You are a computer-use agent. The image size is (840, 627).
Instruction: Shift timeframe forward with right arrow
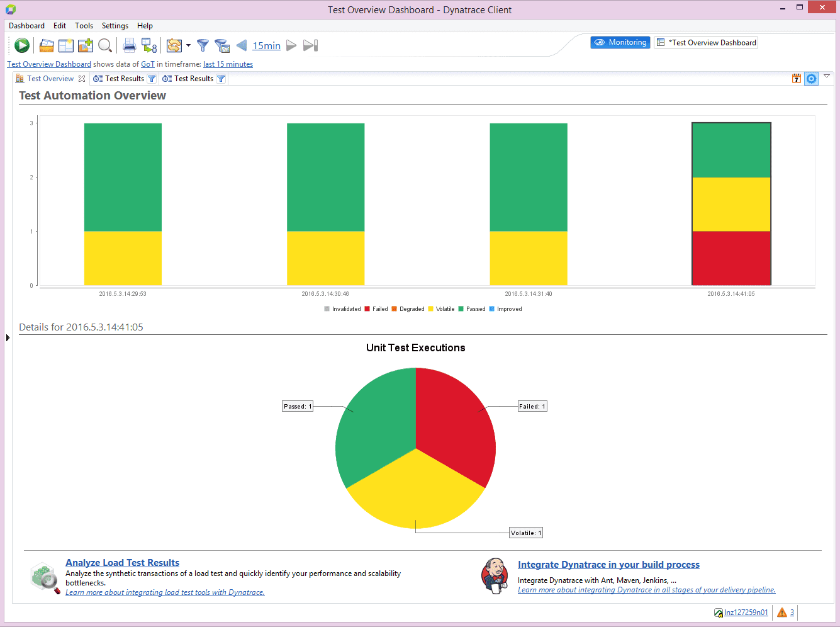pyautogui.click(x=291, y=45)
